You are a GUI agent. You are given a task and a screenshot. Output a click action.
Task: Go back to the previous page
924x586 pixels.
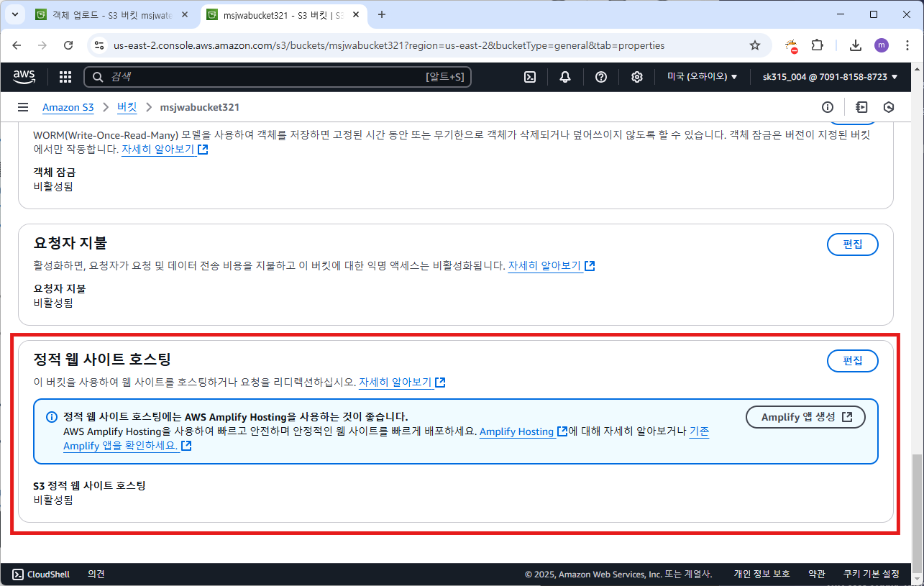(x=17, y=45)
